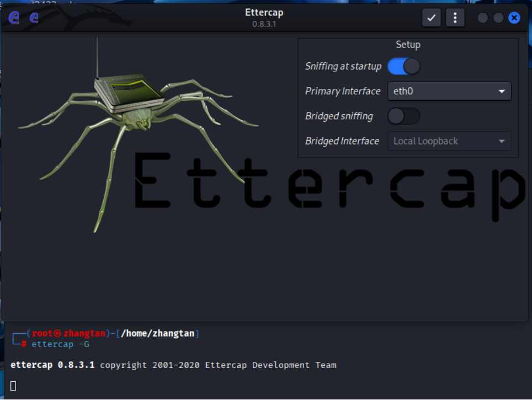Click the ettercap copyright line in terminal
Image resolution: width=532 pixels, height=400 pixels.
173,365
